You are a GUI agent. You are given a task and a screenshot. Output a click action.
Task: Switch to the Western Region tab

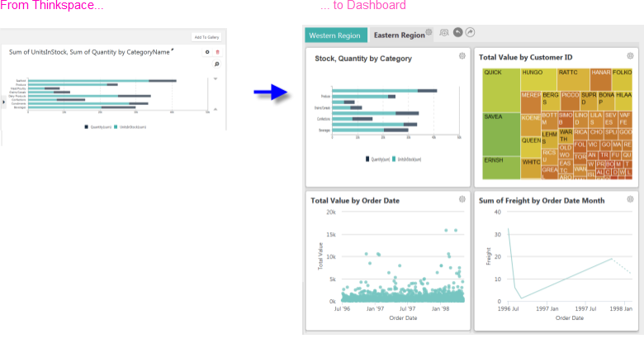[x=334, y=36]
